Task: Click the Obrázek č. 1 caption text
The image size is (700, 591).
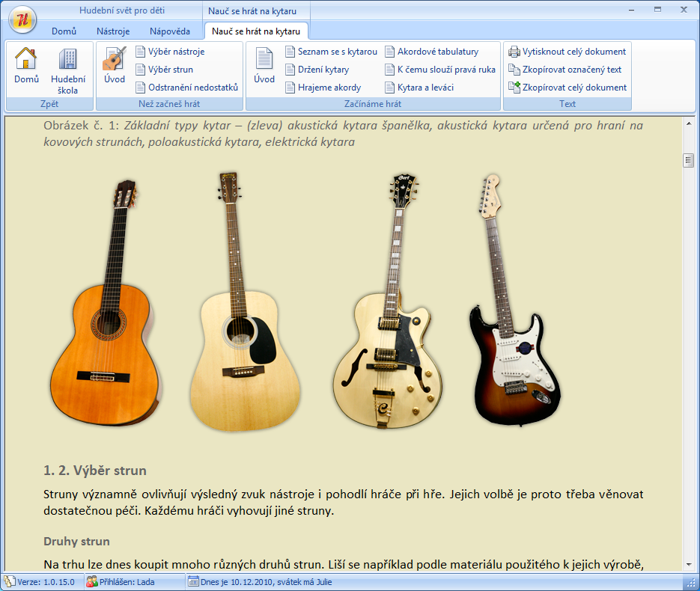Action: click(x=343, y=134)
